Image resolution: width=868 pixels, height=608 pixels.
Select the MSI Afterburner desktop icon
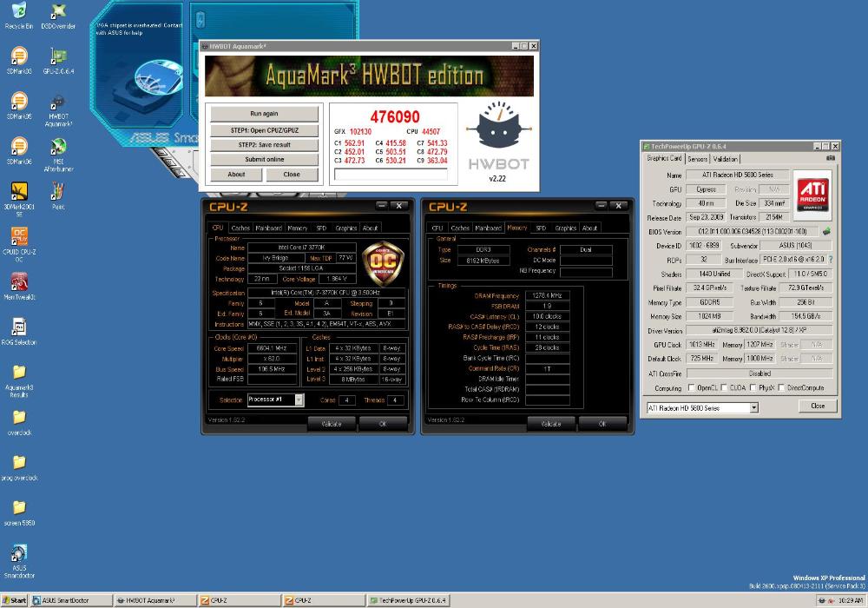click(58, 155)
